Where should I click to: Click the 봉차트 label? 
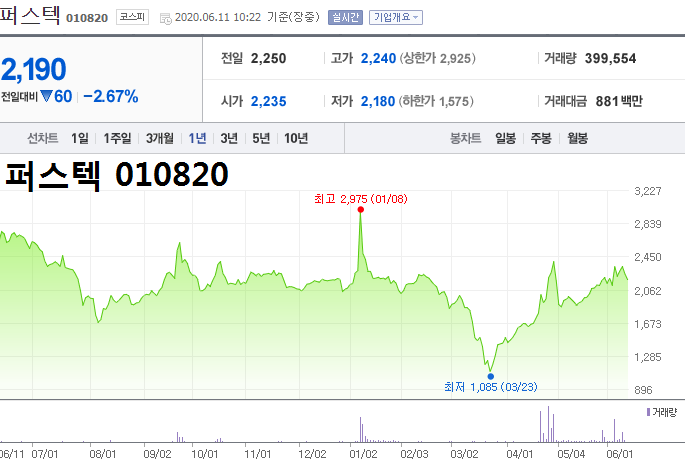click(x=465, y=139)
